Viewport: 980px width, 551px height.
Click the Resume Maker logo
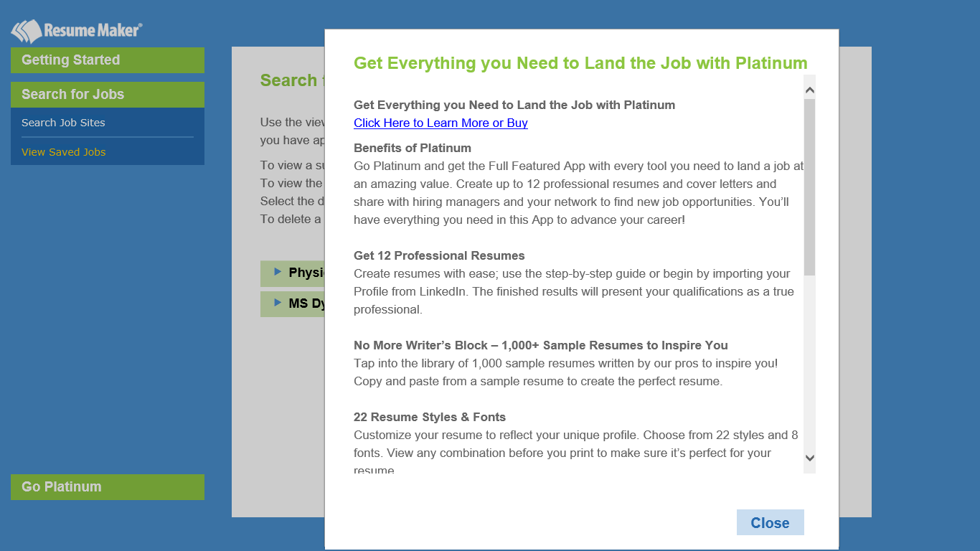76,31
